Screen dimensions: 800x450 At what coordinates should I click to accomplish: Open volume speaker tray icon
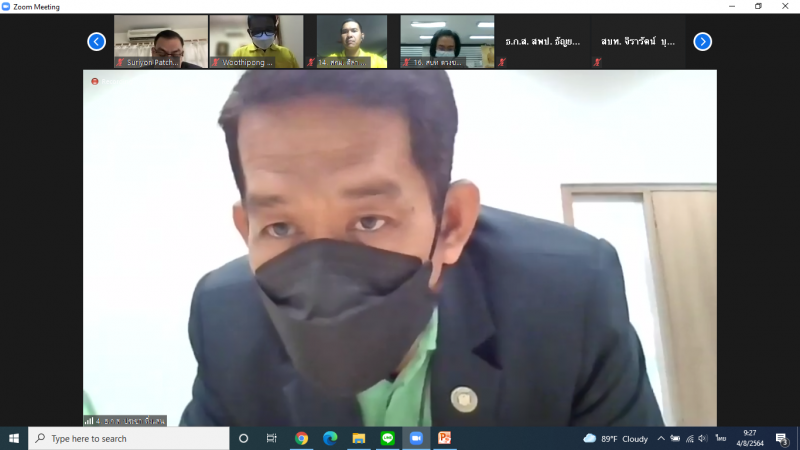pyautogui.click(x=703, y=438)
